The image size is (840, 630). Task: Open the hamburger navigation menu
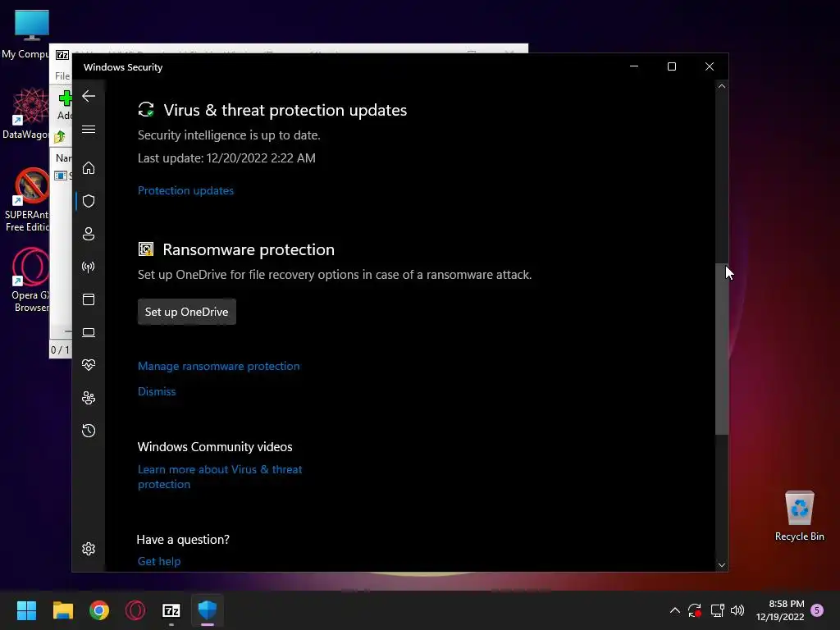point(89,129)
